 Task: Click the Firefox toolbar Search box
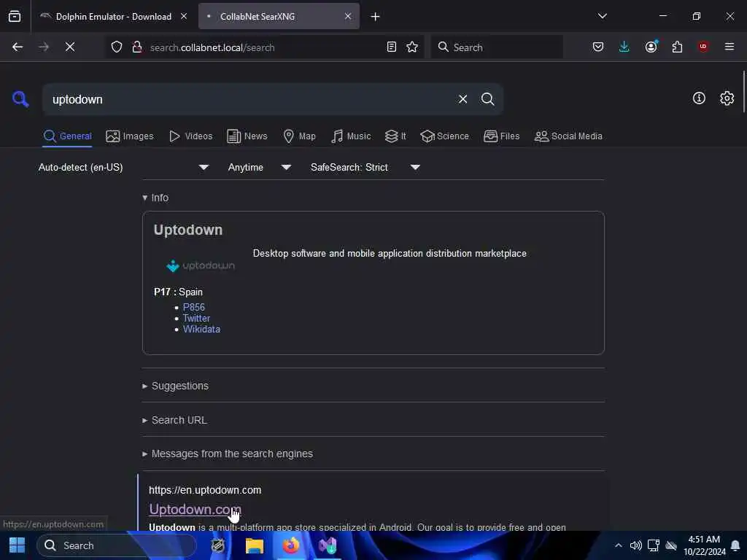tap(497, 47)
